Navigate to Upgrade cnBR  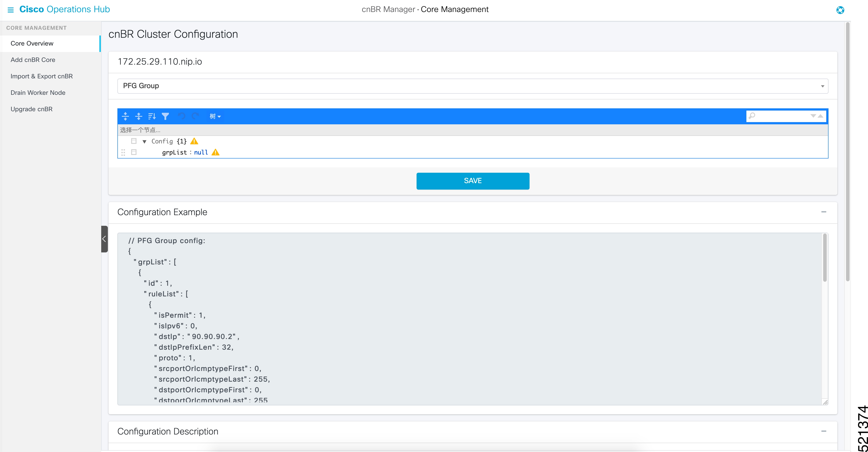tap(31, 109)
